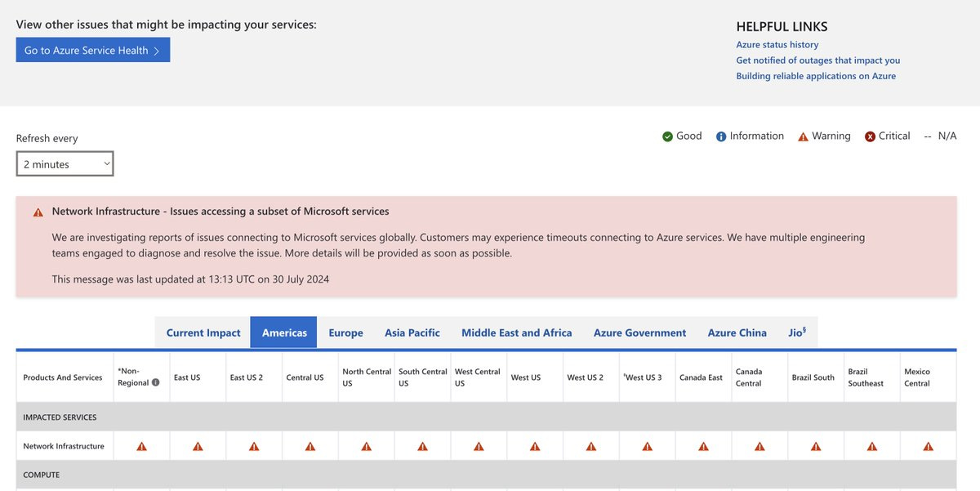Click the Products And Services column header
980x491 pixels.
(63, 377)
